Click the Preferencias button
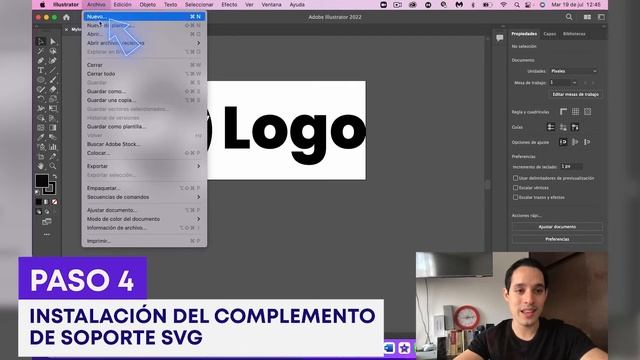The height and width of the screenshot is (360, 640). click(557, 239)
